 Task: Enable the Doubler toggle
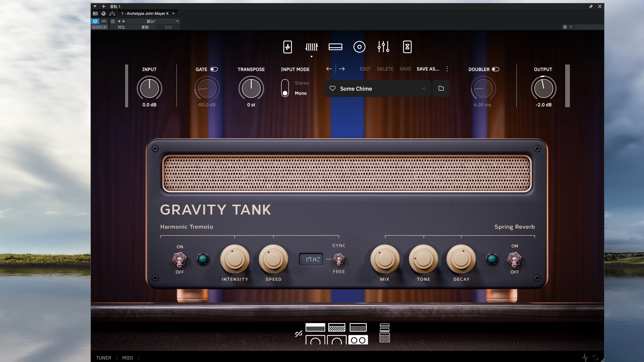(x=495, y=69)
